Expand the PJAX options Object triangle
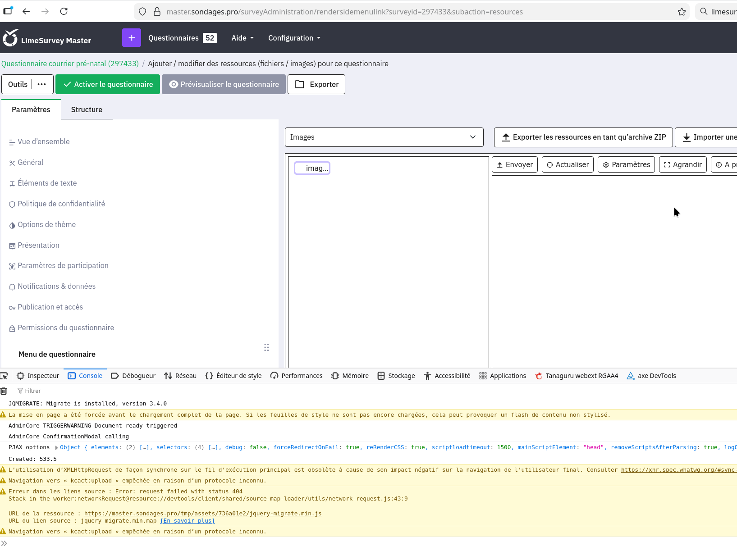This screenshot has width=737, height=560. 56,448
